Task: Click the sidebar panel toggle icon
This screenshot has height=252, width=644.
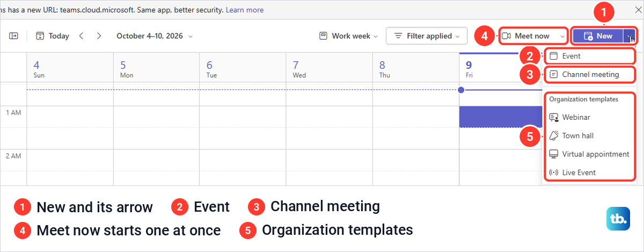Action: point(13,36)
